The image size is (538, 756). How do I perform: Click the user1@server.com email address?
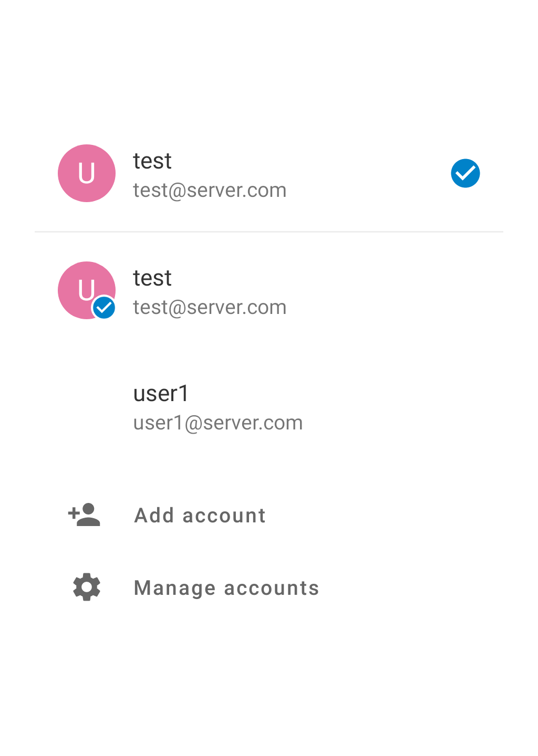tap(218, 423)
